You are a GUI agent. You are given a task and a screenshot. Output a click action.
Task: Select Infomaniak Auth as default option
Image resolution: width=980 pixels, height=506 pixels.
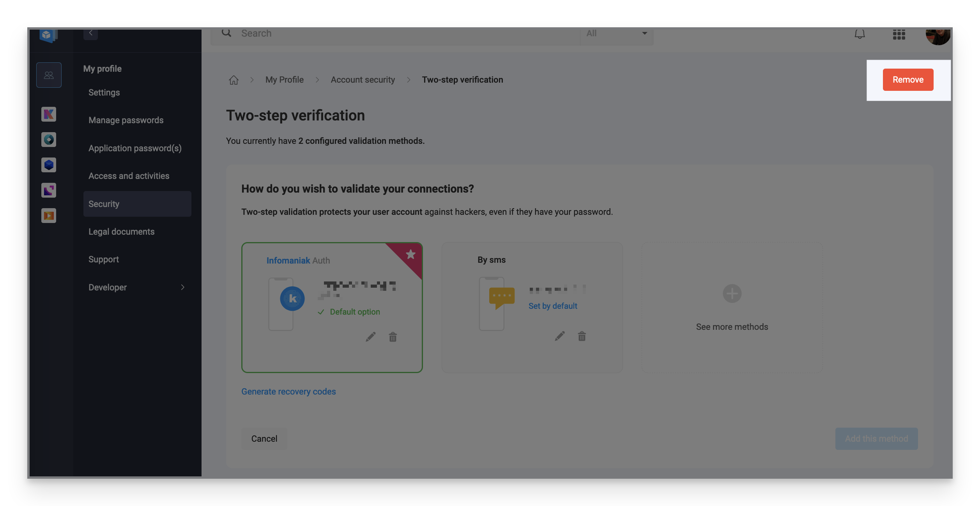pyautogui.click(x=349, y=311)
